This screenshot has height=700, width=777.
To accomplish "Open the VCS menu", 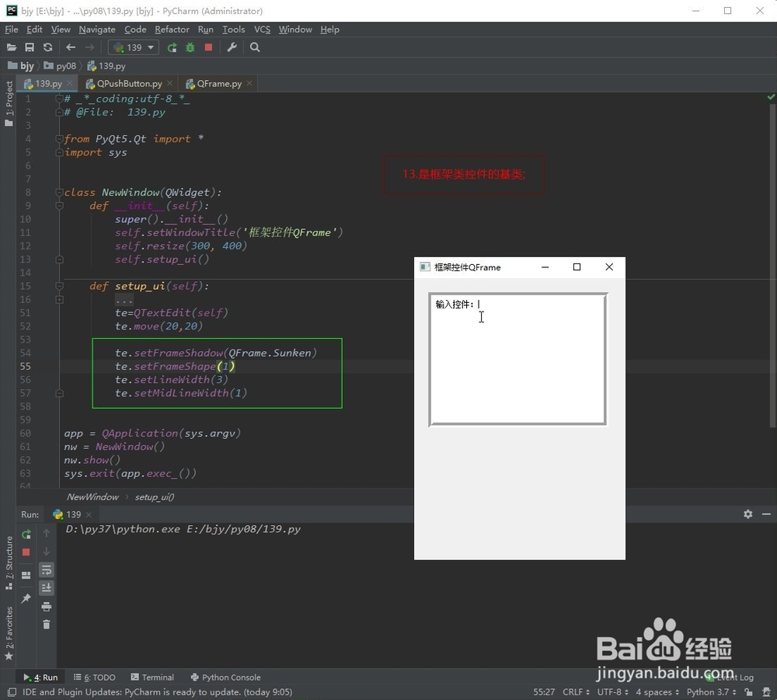I will [x=262, y=30].
